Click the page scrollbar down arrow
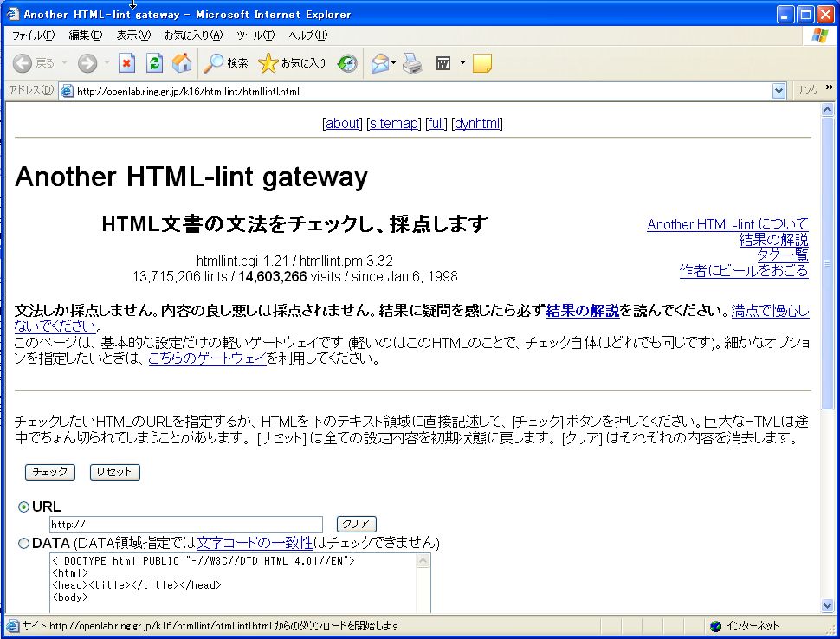840x639 pixels. click(827, 606)
